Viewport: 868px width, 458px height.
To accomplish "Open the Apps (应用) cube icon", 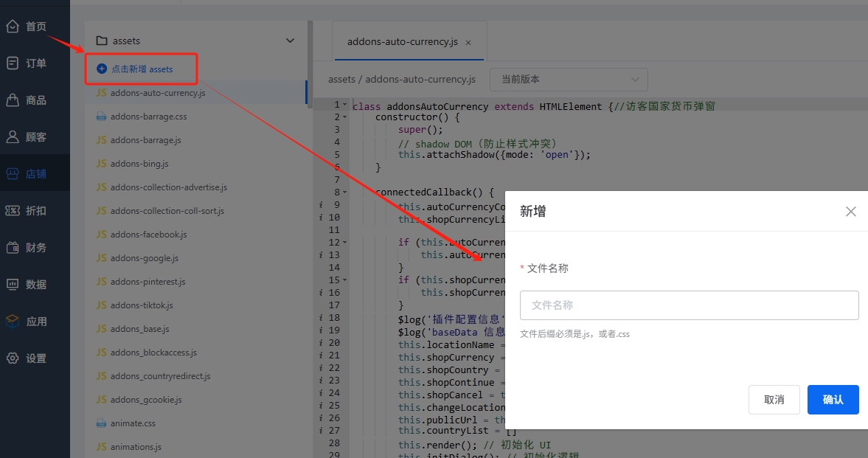I will 13,322.
